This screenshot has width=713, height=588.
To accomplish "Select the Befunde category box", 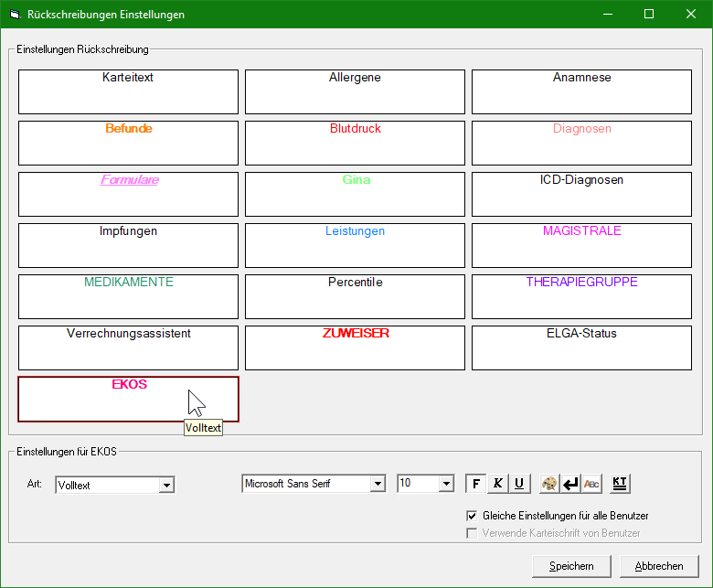I will coord(128,143).
